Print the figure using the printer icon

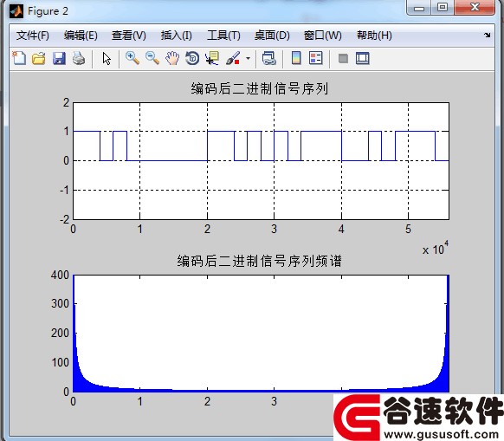point(79,59)
